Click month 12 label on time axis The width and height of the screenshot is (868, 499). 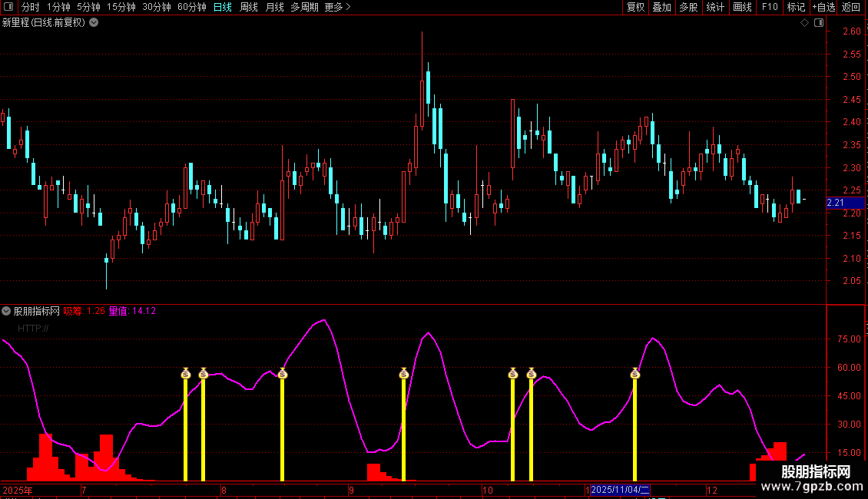pyautogui.click(x=712, y=490)
